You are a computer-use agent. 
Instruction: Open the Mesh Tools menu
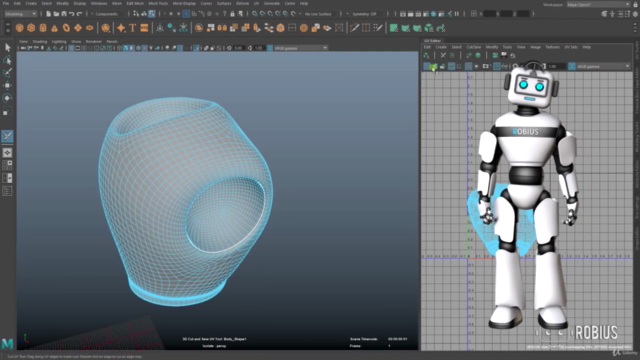158,3
